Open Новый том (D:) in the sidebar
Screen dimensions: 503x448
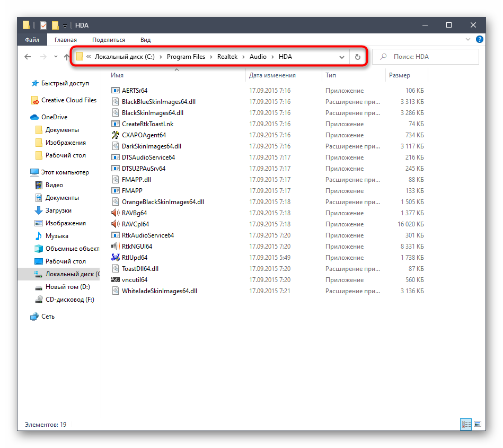pyautogui.click(x=67, y=287)
